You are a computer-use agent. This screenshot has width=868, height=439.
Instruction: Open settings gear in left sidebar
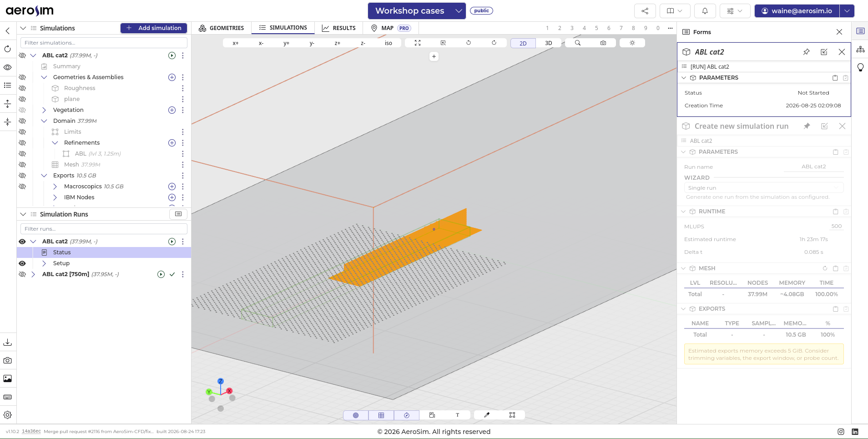tap(8, 415)
